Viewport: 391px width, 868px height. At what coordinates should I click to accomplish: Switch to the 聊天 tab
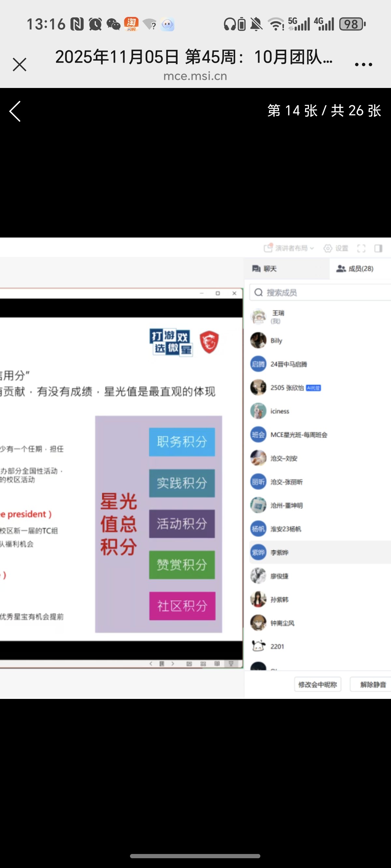click(x=287, y=268)
